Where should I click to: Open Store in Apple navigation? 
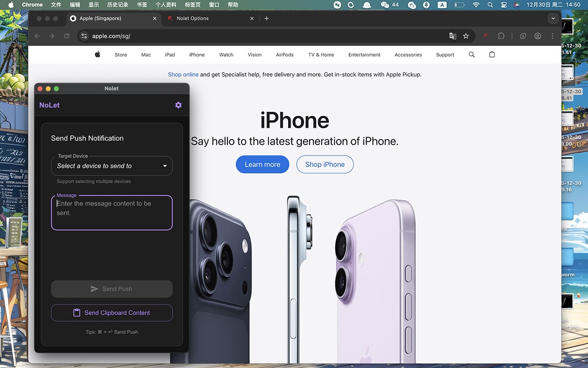pos(121,55)
